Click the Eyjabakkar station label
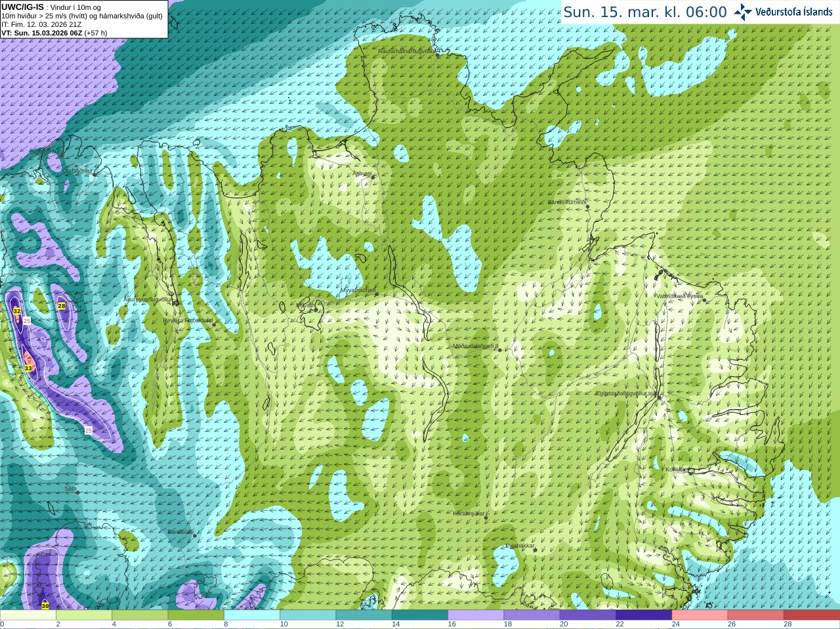840x629 pixels. (x=520, y=546)
